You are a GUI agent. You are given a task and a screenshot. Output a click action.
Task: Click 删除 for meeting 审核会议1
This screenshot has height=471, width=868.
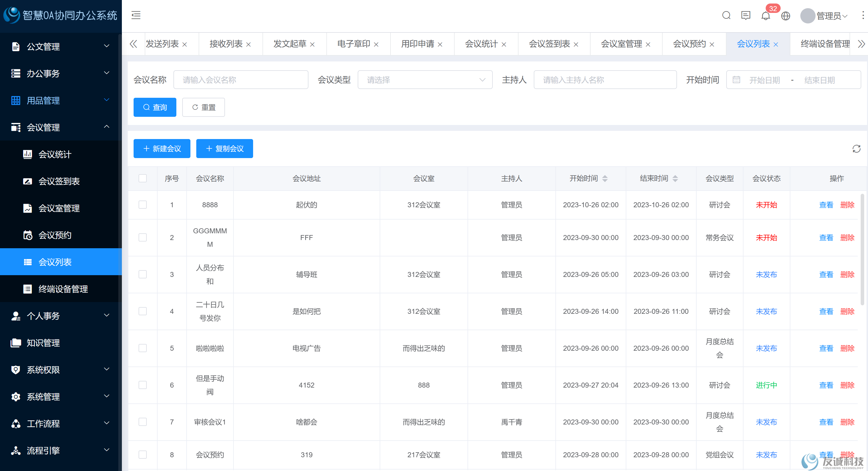click(847, 422)
